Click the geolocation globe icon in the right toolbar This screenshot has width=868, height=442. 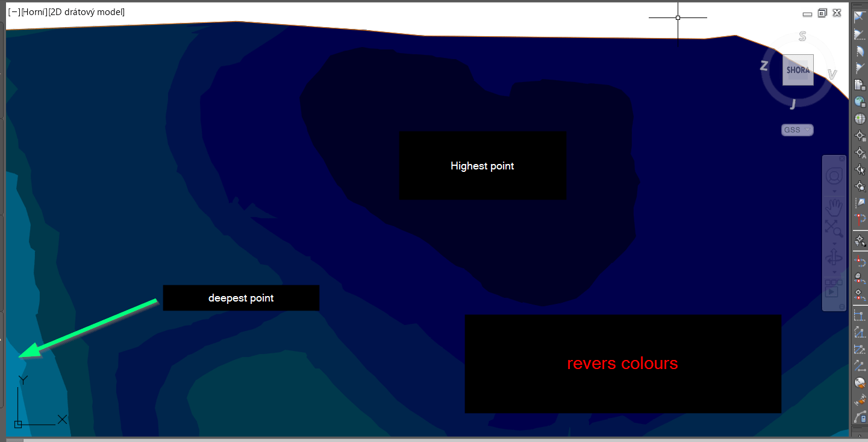point(860,101)
